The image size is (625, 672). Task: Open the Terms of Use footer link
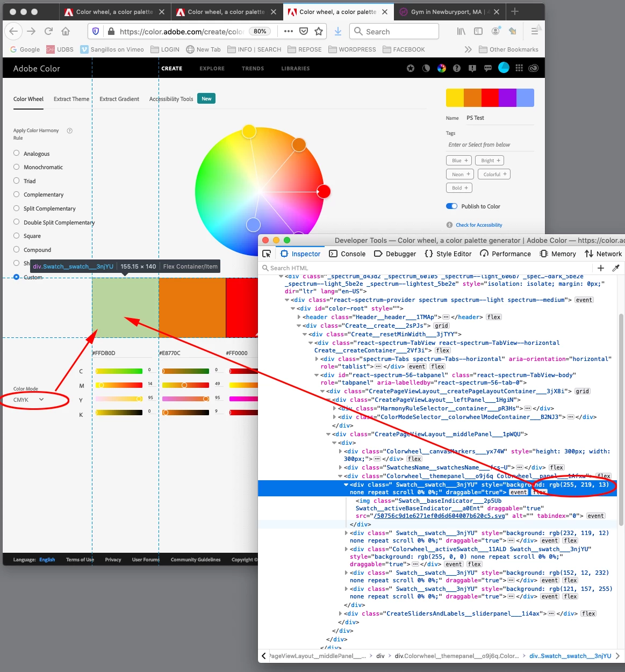click(80, 560)
